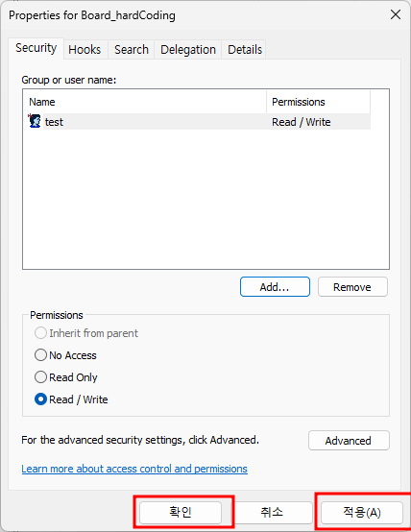
Task: Click the Name column header
Action: pos(145,102)
